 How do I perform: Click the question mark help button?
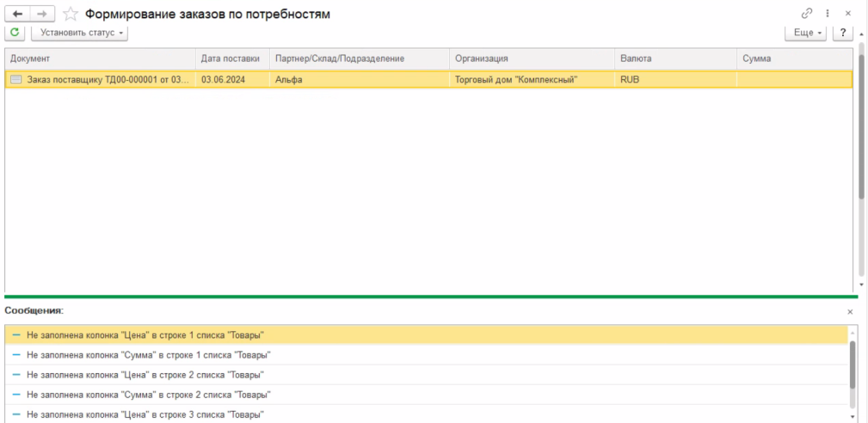pyautogui.click(x=843, y=33)
